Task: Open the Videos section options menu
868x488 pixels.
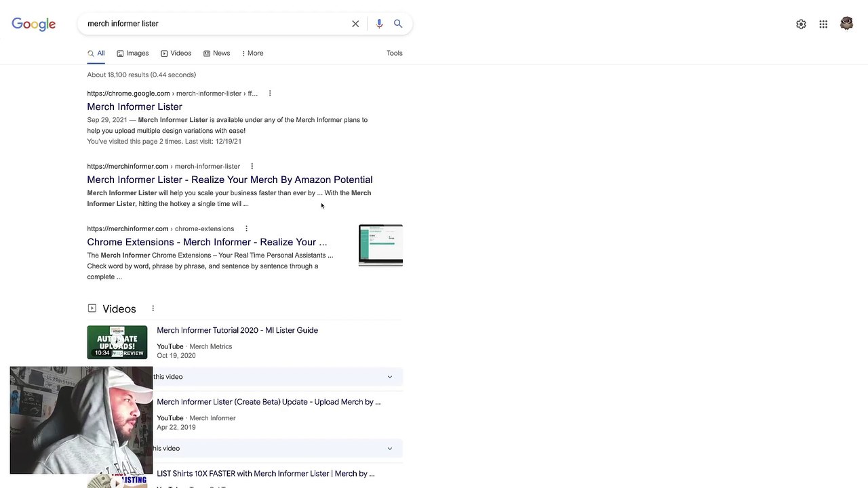Action: pyautogui.click(x=153, y=308)
